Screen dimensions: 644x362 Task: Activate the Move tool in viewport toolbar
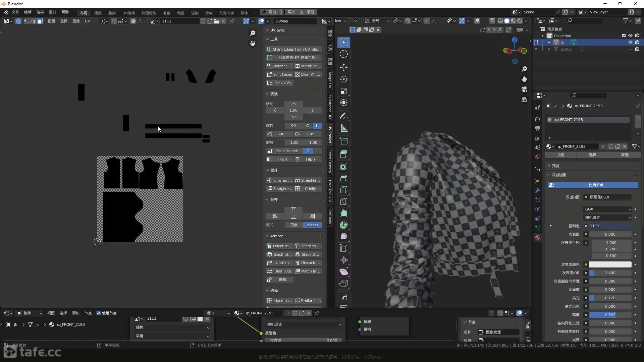(344, 67)
